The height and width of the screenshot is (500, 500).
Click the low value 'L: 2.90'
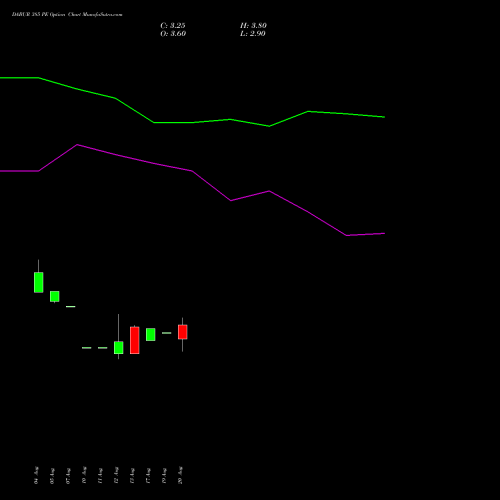pos(253,34)
